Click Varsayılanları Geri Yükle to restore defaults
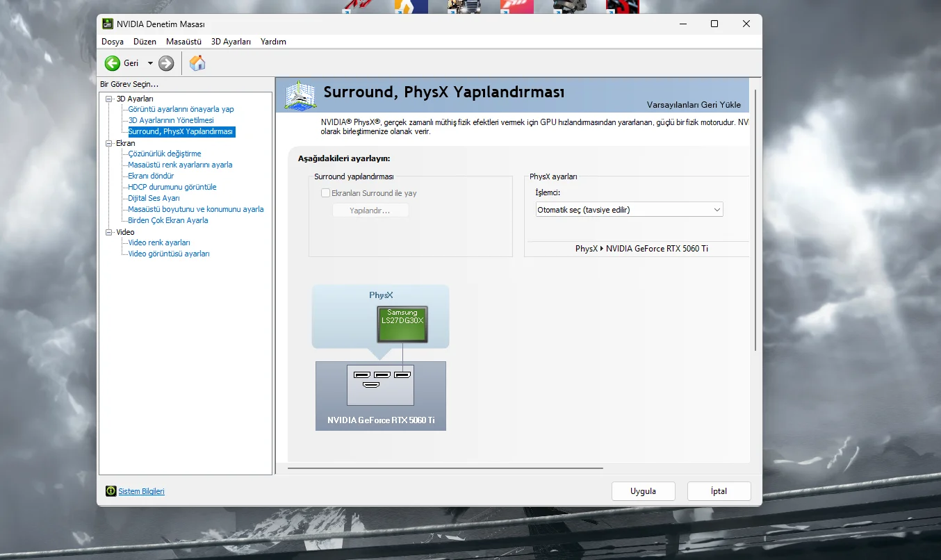 [x=694, y=105]
